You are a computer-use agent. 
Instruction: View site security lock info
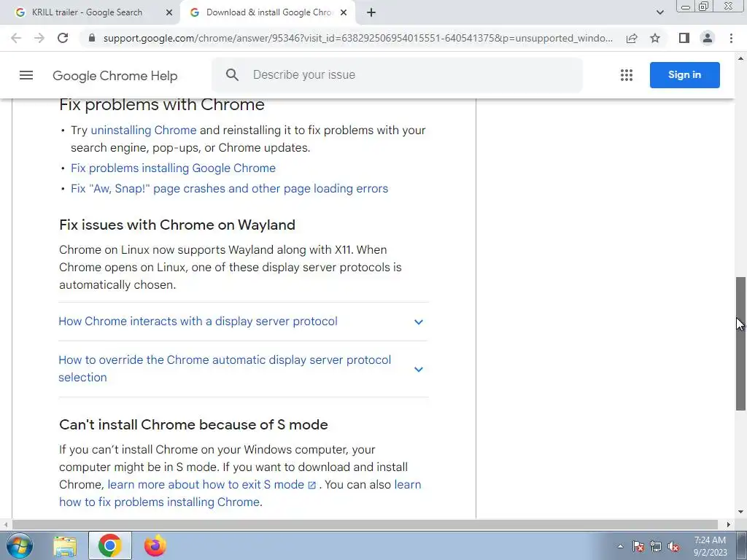point(92,38)
